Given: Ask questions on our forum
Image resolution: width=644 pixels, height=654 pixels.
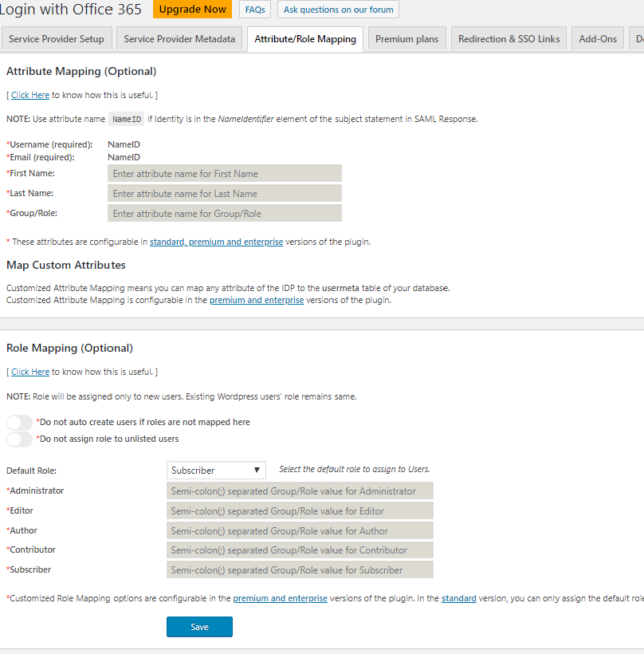Looking at the screenshot, I should (x=337, y=10).
